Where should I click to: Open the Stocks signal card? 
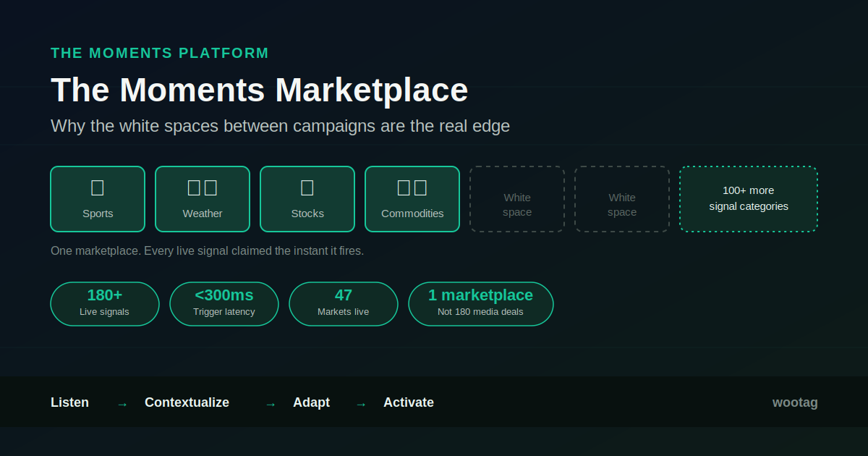(307, 199)
